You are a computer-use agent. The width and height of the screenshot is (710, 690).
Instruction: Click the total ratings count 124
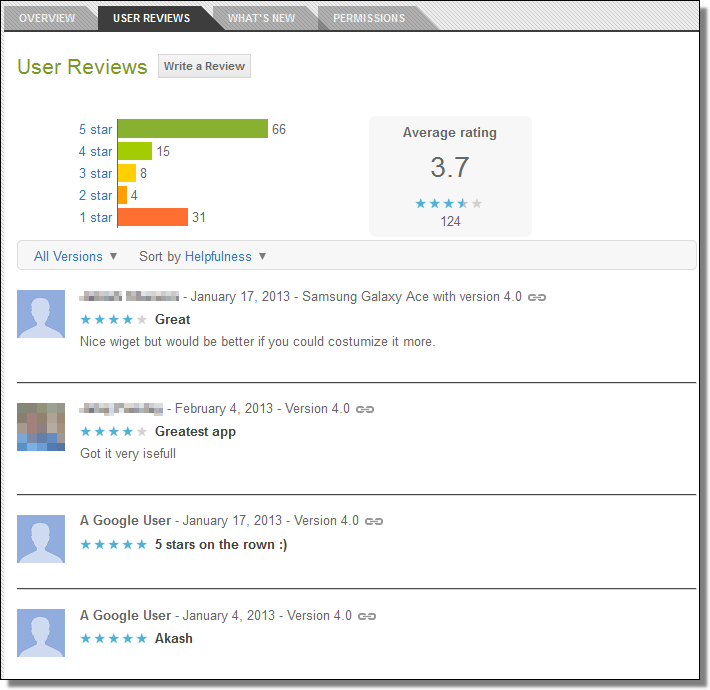(451, 221)
